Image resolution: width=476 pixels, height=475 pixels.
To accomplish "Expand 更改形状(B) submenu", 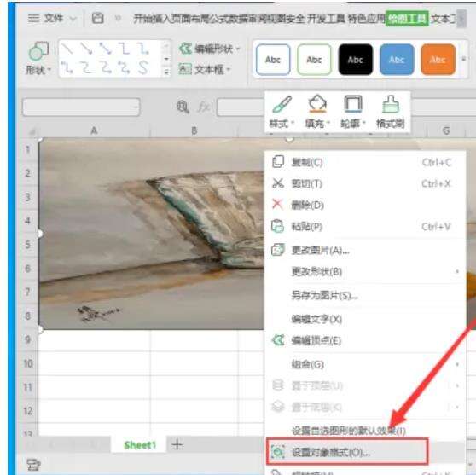I will click(x=365, y=271).
